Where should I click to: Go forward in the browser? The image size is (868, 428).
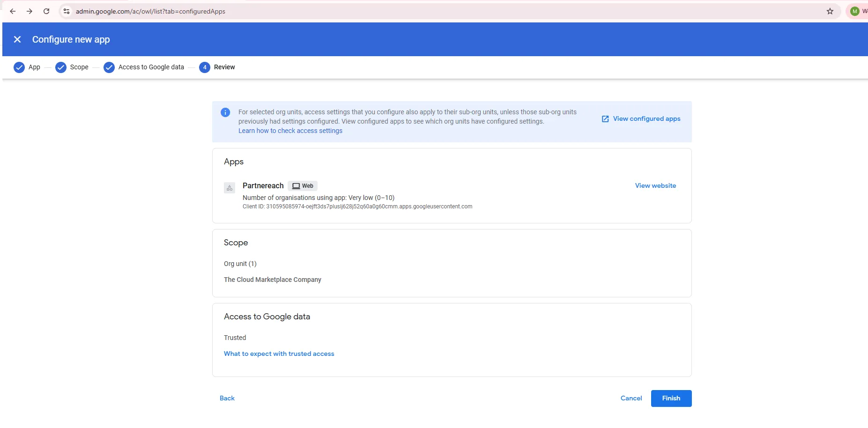point(30,11)
